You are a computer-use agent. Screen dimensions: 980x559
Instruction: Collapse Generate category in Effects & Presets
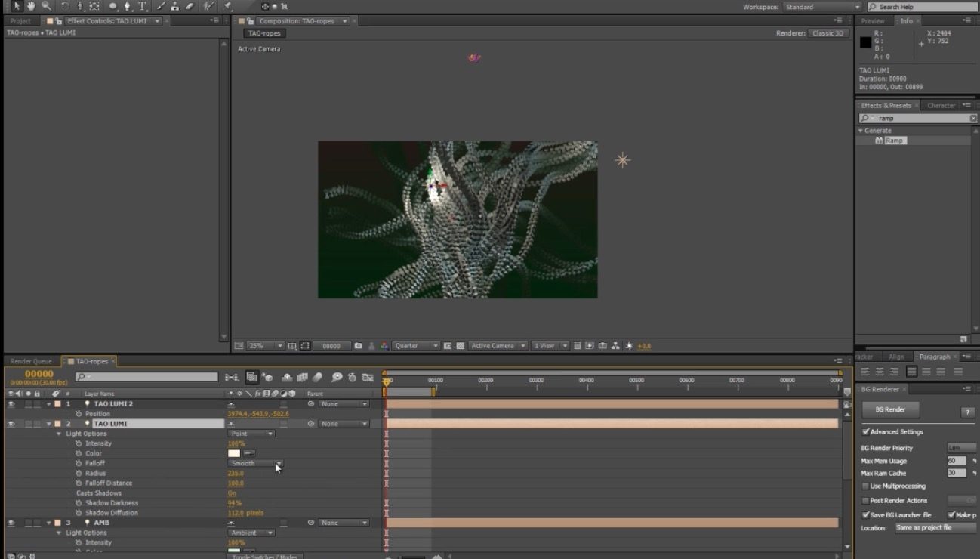861,131
